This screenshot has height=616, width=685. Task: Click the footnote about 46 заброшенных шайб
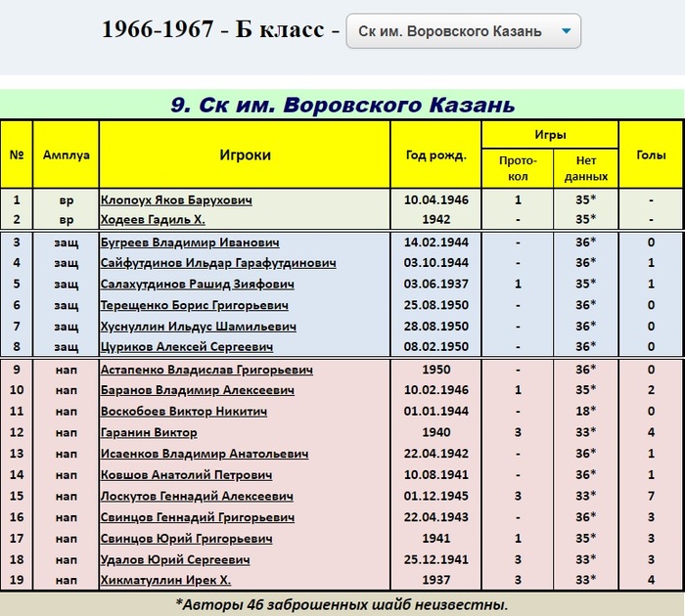click(x=342, y=604)
